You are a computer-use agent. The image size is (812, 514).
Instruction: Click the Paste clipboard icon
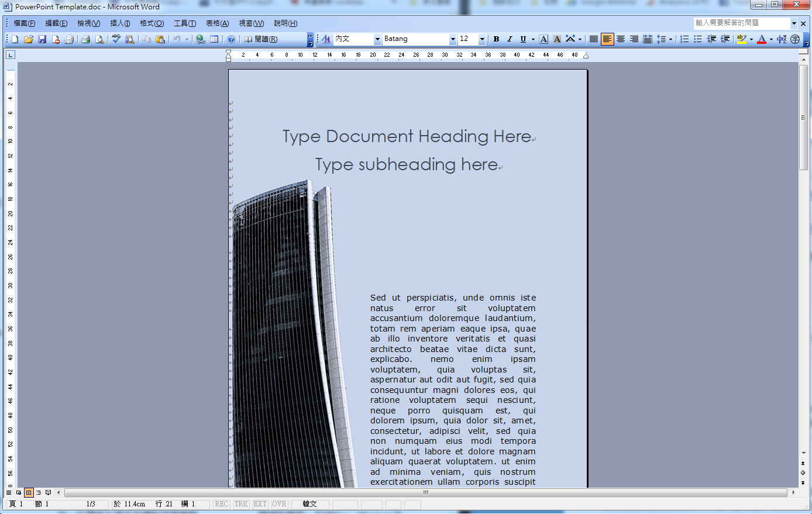pyautogui.click(x=160, y=39)
